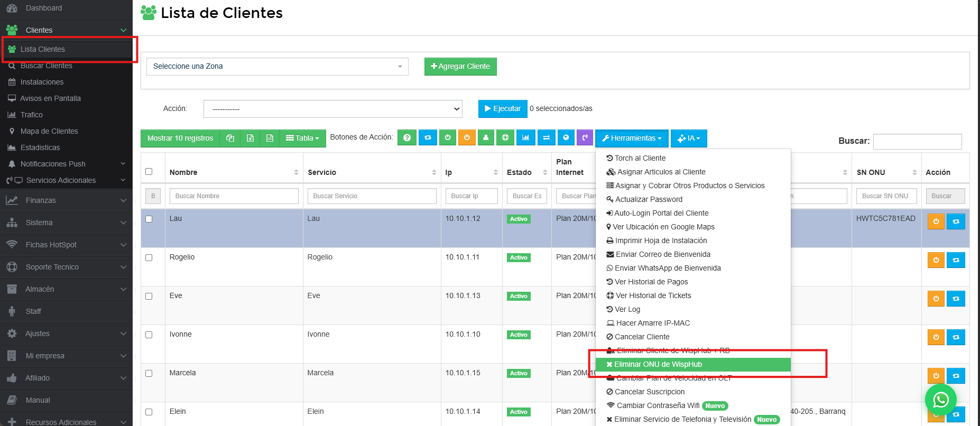Choose Enviar WhatsApp de Bienvenida option
980x426 pixels.
coord(693,268)
